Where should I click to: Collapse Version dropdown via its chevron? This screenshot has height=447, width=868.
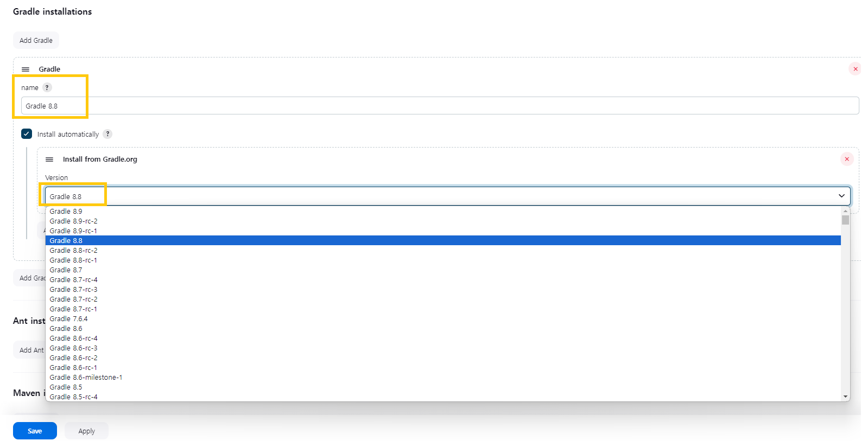click(x=841, y=196)
